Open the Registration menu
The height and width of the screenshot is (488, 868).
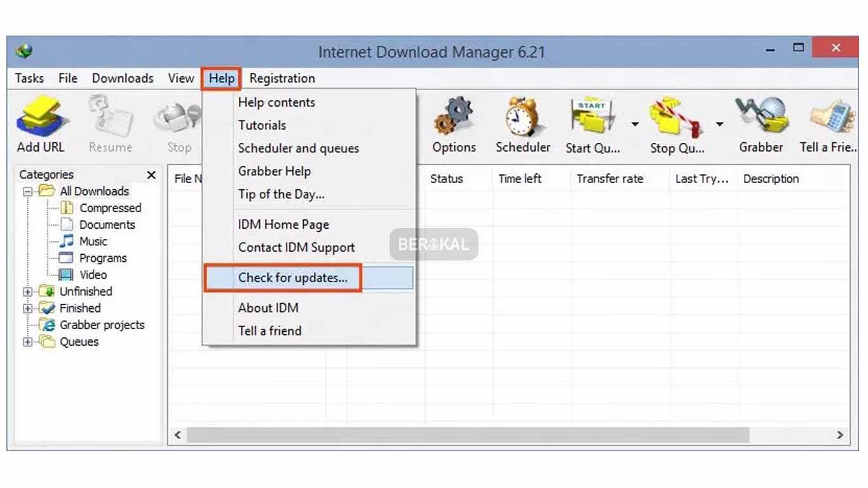(x=282, y=78)
